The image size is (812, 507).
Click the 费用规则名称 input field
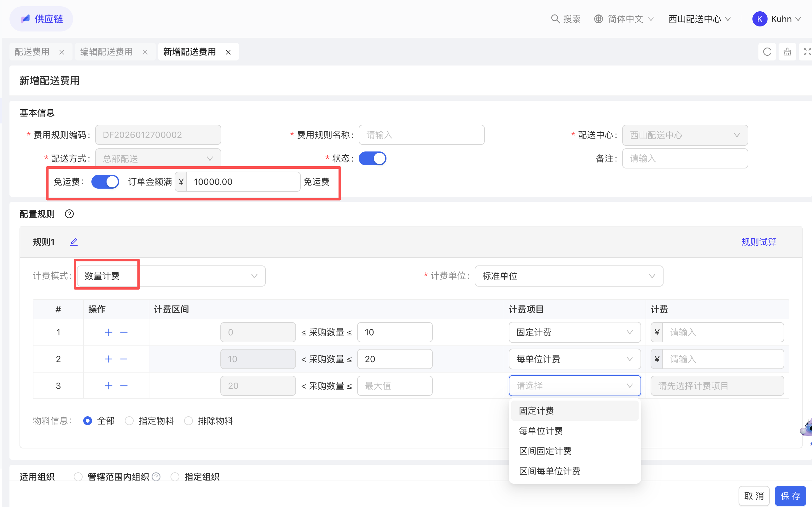point(421,135)
